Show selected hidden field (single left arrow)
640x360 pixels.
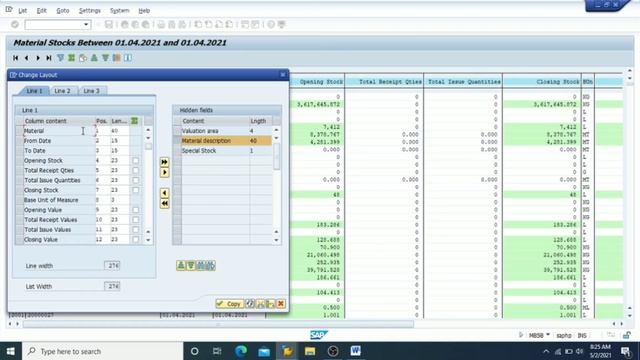(164, 193)
